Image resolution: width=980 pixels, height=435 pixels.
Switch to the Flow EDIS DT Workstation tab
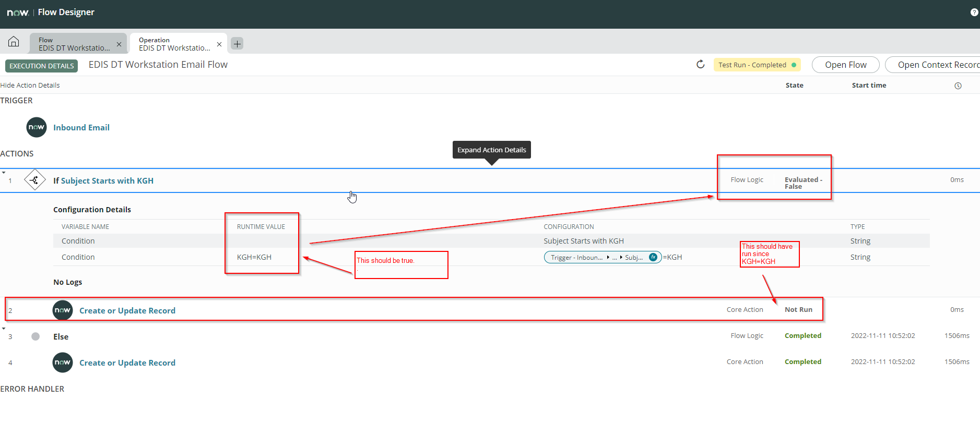click(74, 44)
